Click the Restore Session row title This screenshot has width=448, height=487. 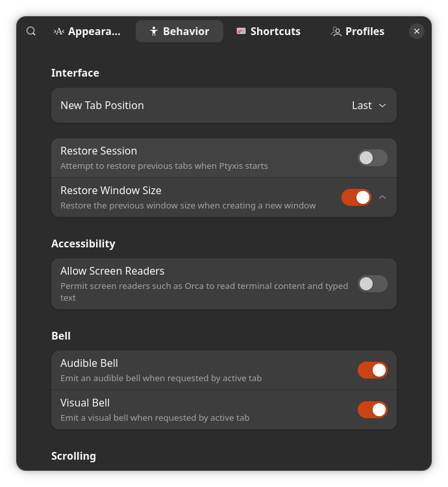[99, 151]
